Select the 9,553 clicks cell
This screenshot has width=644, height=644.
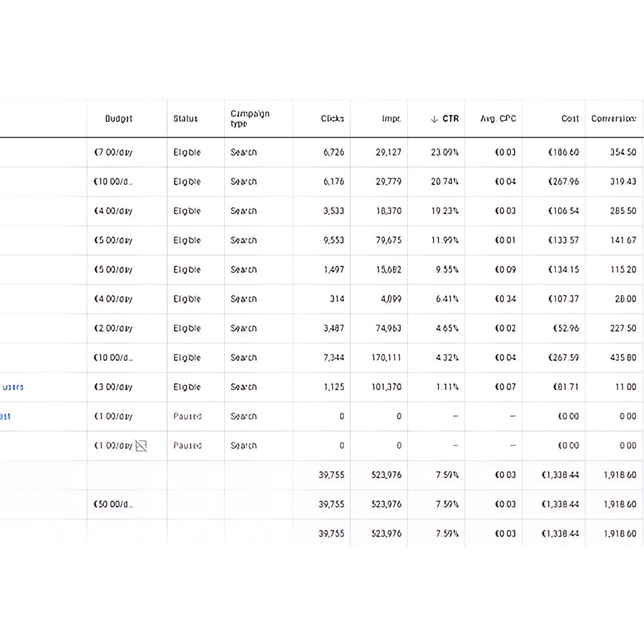point(333,240)
